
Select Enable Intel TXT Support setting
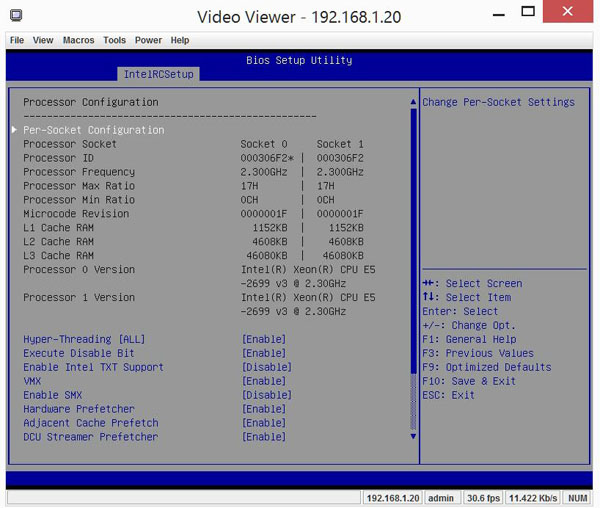tap(93, 367)
